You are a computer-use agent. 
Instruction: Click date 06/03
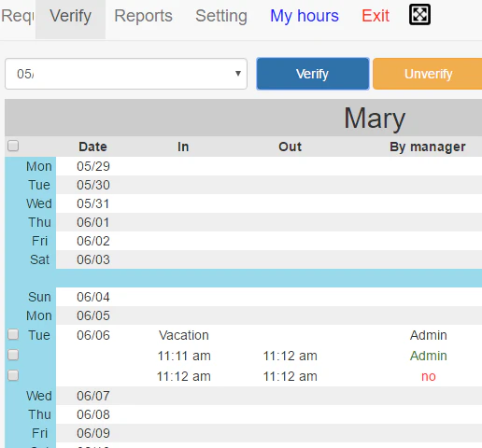click(x=93, y=259)
